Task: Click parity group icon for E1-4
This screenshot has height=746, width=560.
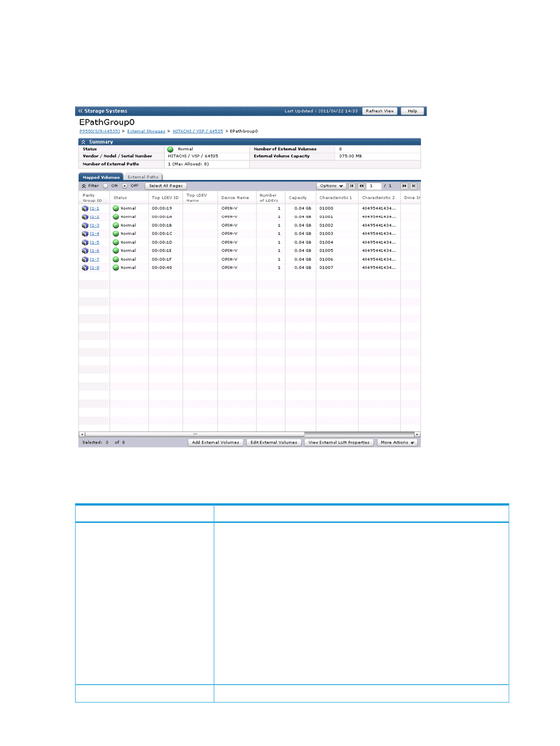Action: tap(85, 234)
